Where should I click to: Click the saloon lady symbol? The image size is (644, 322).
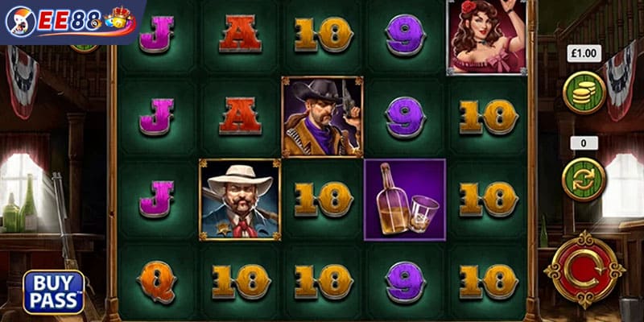(487, 37)
